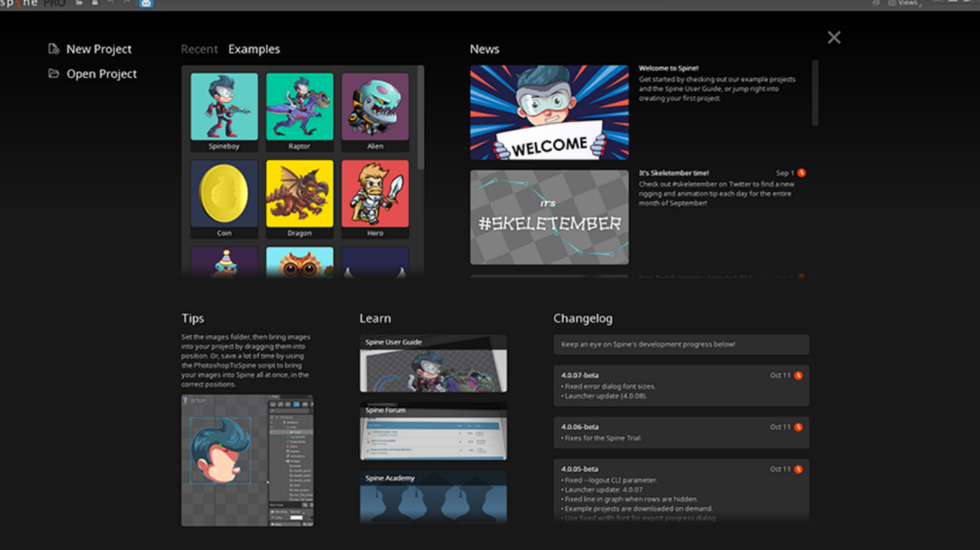
Task: Click the #SKELETEMBER news image
Action: 549,217
